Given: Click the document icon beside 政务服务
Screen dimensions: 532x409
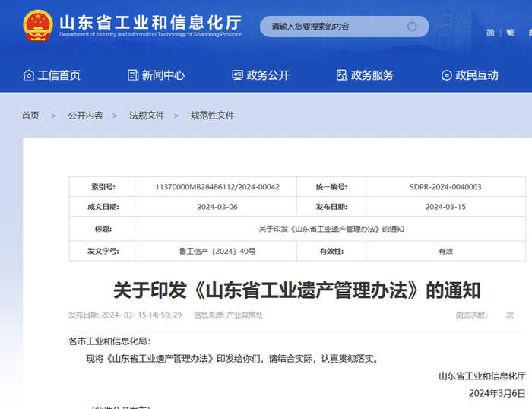Looking at the screenshot, I should pos(342,75).
